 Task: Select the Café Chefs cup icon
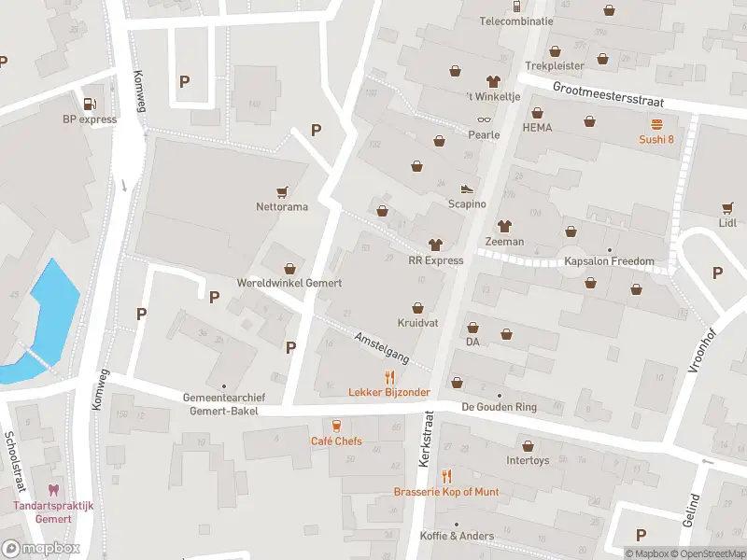336,425
